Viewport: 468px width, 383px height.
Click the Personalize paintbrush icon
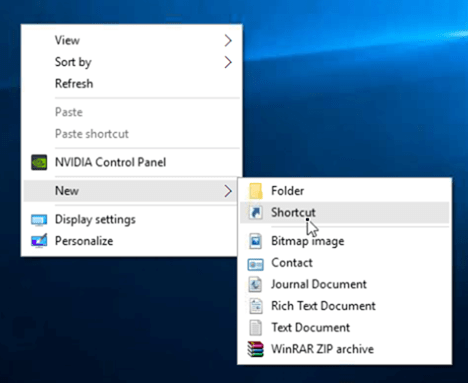pos(39,241)
